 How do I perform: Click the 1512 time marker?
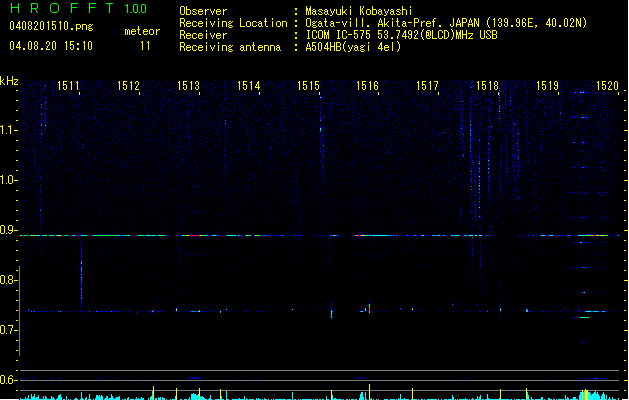coord(128,86)
